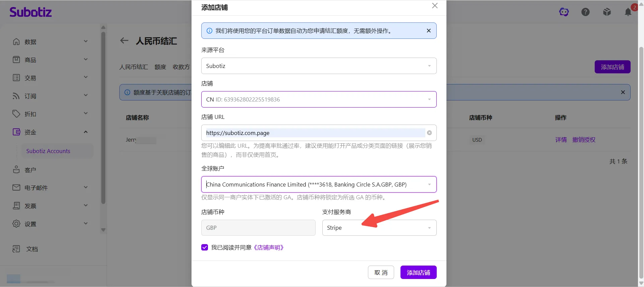Click 撤销授权 for the Jerry store row
Image resolution: width=644 pixels, height=287 pixels.
click(584, 140)
